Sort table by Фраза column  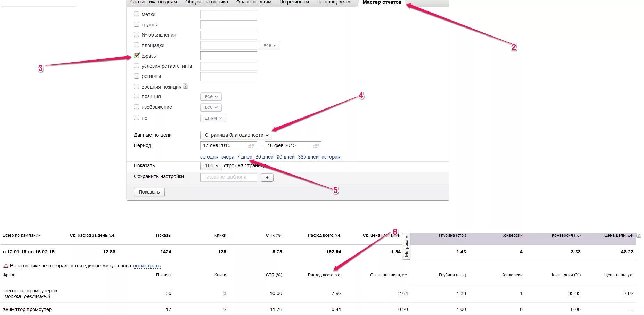(9, 275)
